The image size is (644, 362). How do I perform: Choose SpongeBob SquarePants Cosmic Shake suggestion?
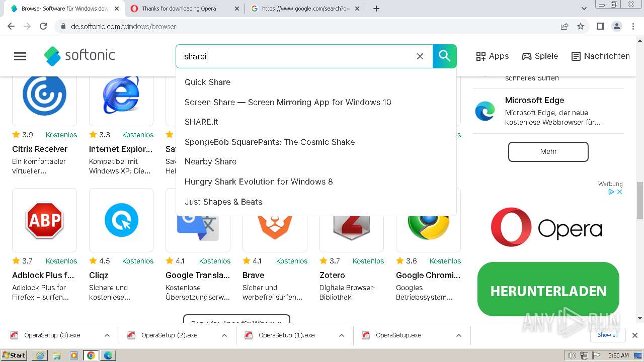[x=270, y=142]
